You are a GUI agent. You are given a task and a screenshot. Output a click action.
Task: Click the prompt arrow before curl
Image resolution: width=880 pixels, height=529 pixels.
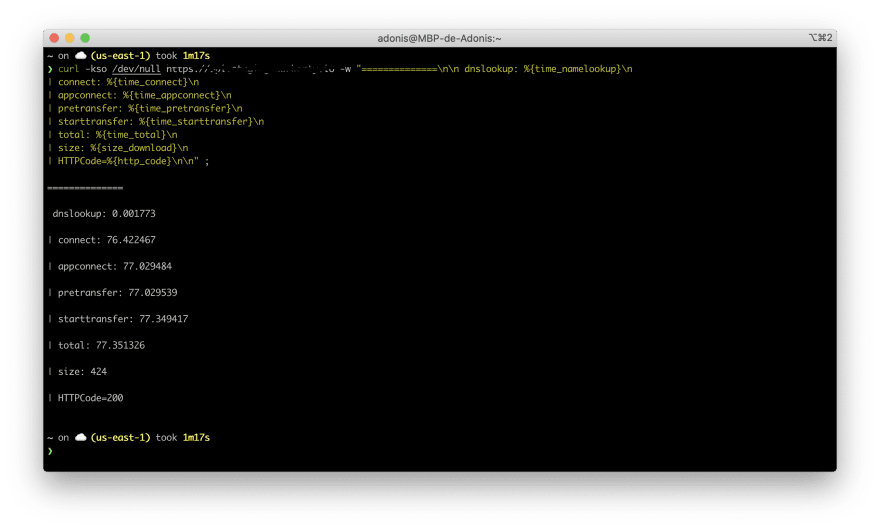50,68
